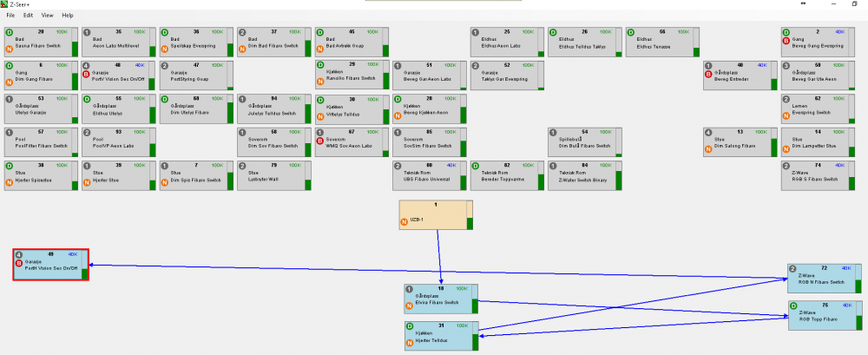Select the Elvira Fibaro Switch node

click(438, 299)
